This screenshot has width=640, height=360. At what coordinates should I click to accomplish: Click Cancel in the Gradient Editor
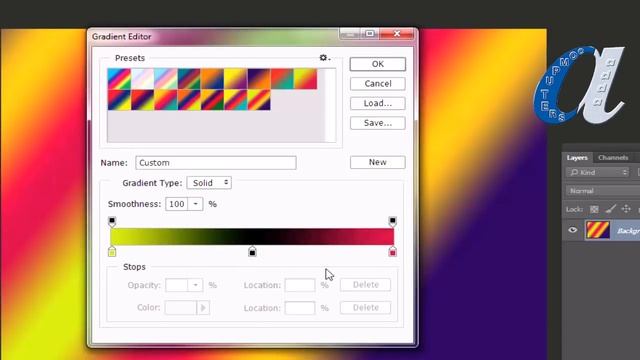(x=378, y=84)
